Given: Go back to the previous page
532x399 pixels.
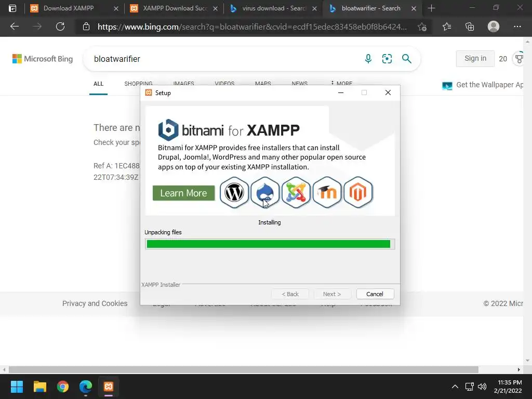Looking at the screenshot, I should 14,26.
